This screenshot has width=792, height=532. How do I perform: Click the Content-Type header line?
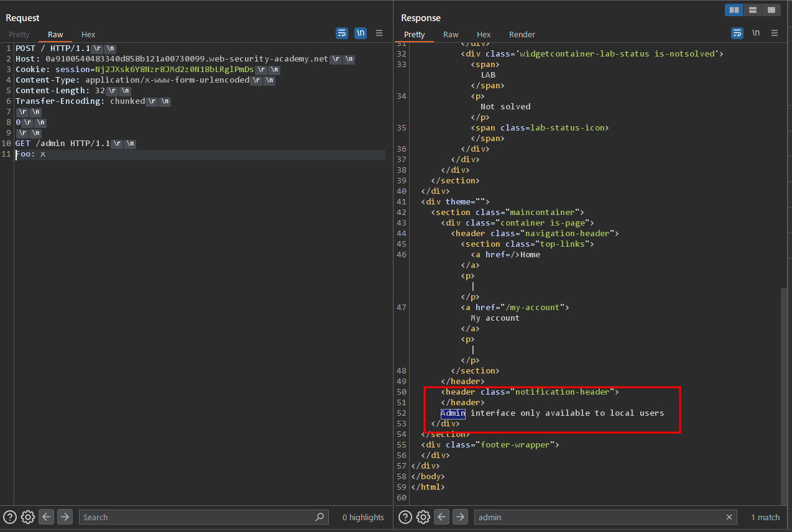point(145,80)
